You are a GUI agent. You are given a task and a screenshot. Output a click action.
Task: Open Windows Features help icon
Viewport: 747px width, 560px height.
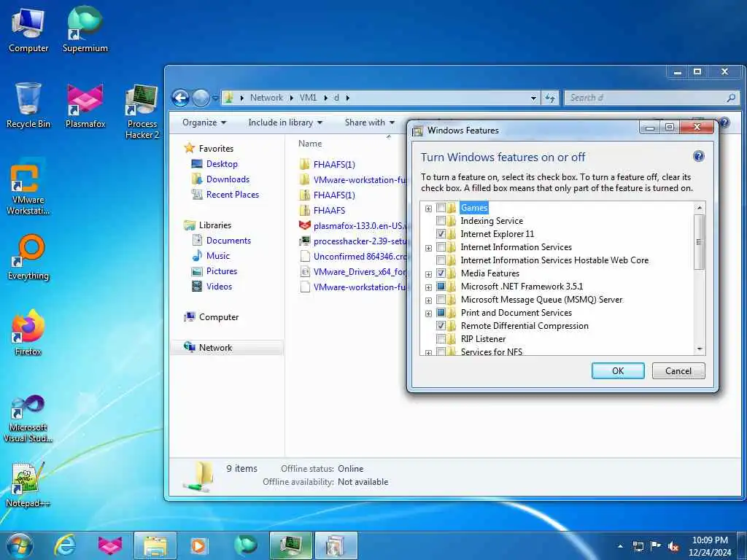(x=698, y=156)
